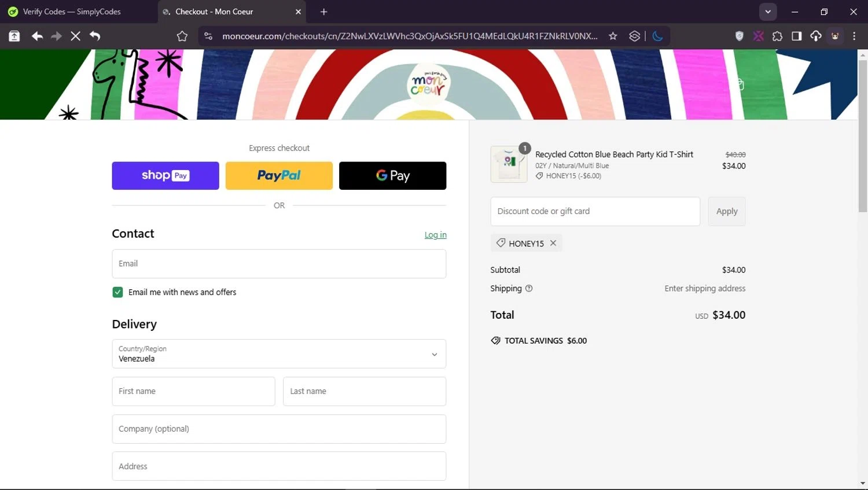Select the Checkout - Mon Coeur tab
This screenshot has width=868, height=490.
(231, 12)
